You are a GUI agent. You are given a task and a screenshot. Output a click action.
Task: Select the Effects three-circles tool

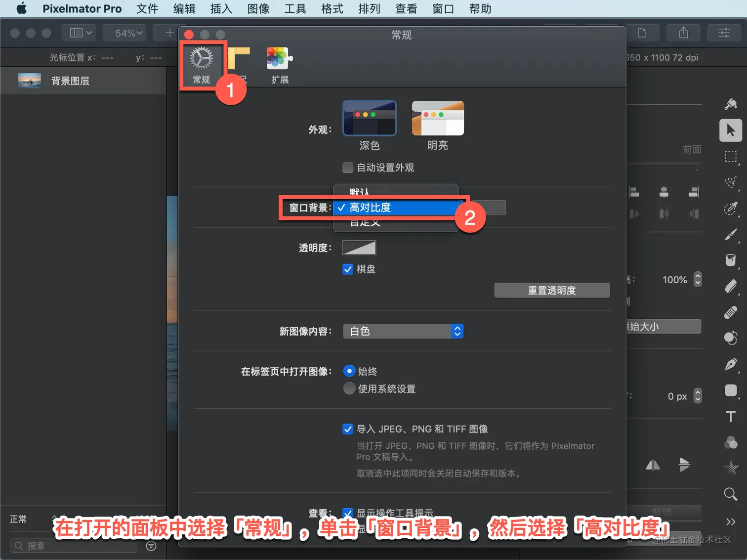pyautogui.click(x=731, y=442)
